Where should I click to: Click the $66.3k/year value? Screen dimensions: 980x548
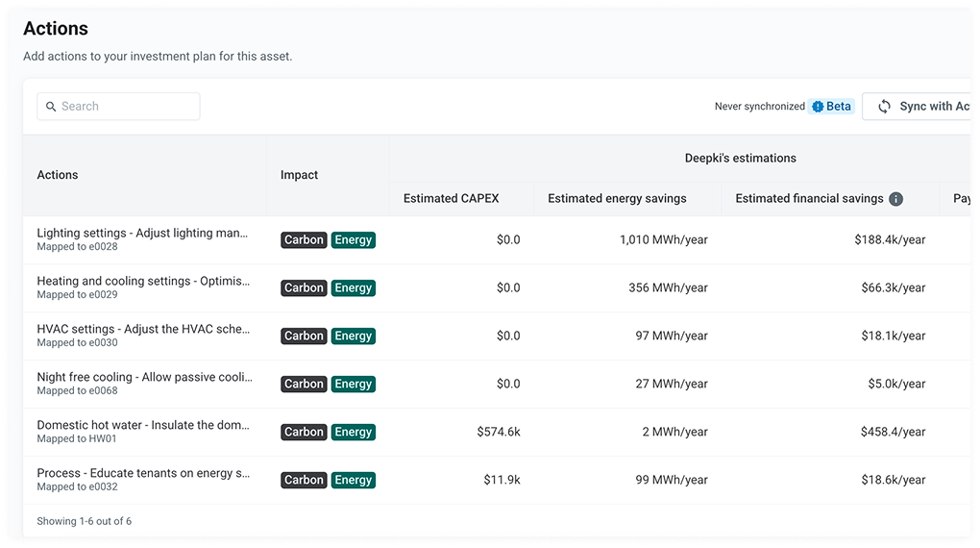(894, 288)
